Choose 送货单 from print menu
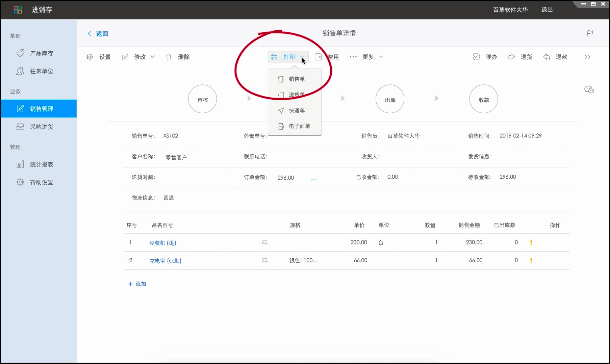Image resolution: width=610 pixels, height=364 pixels. pos(295,95)
